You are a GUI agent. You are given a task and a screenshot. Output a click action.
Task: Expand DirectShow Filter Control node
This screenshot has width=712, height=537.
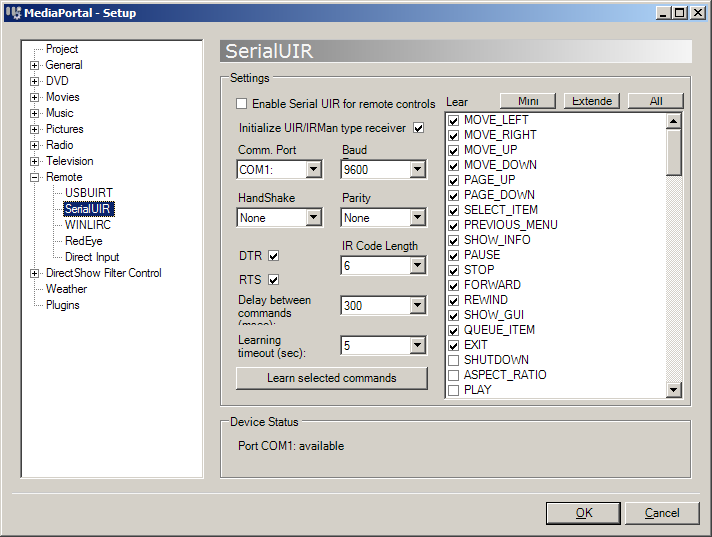tap(34, 273)
